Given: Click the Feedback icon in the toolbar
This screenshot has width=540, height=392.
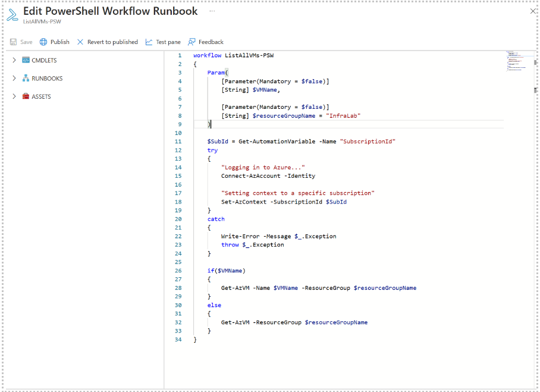Looking at the screenshot, I should click(x=192, y=42).
